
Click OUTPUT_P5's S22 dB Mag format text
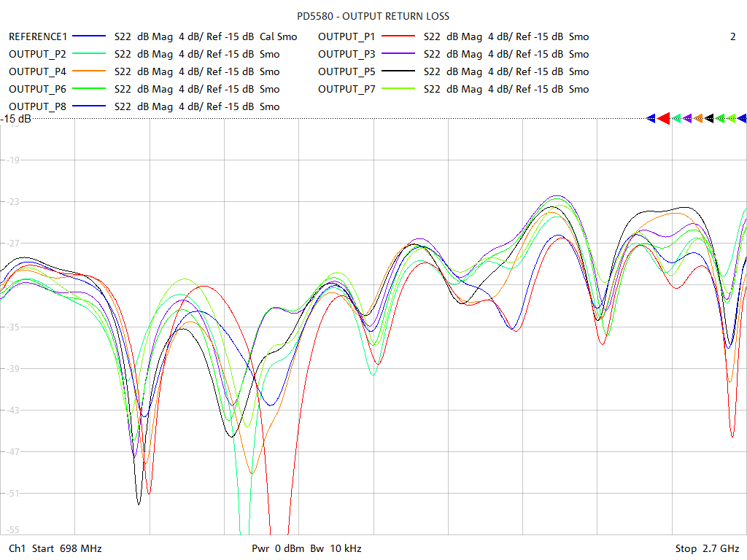(506, 72)
